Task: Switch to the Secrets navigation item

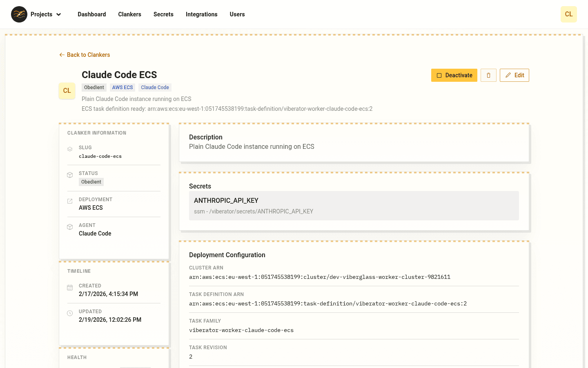Action: coord(163,14)
